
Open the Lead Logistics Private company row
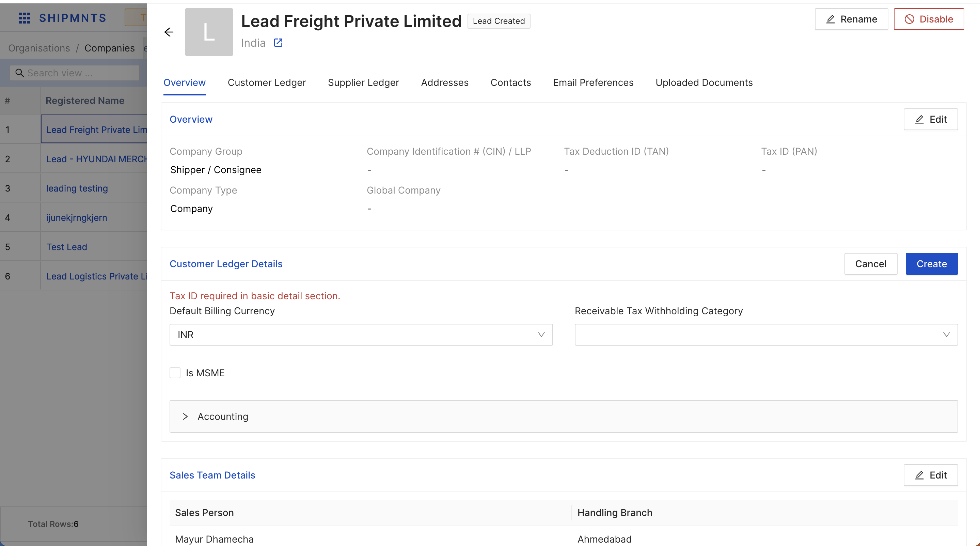coord(97,276)
